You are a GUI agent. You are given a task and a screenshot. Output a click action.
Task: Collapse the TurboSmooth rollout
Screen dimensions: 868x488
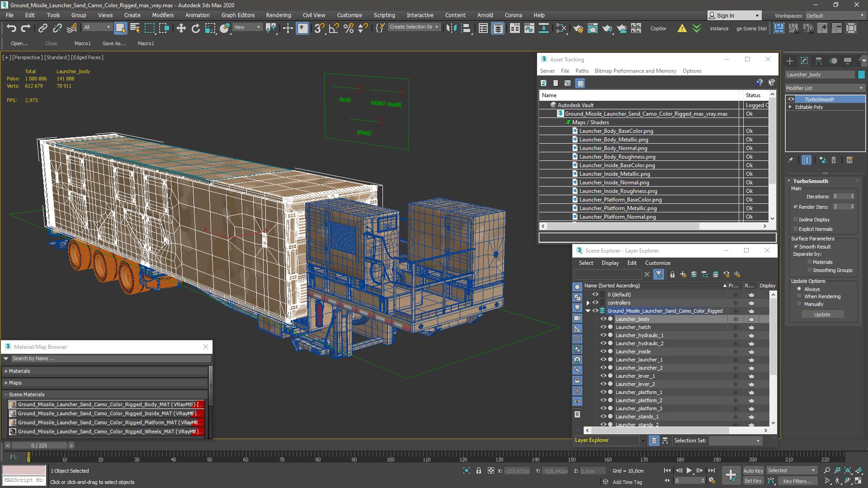(x=789, y=181)
